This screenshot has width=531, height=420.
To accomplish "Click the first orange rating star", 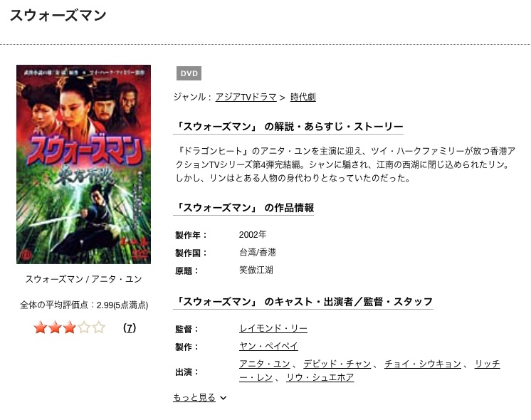I will (41, 327).
